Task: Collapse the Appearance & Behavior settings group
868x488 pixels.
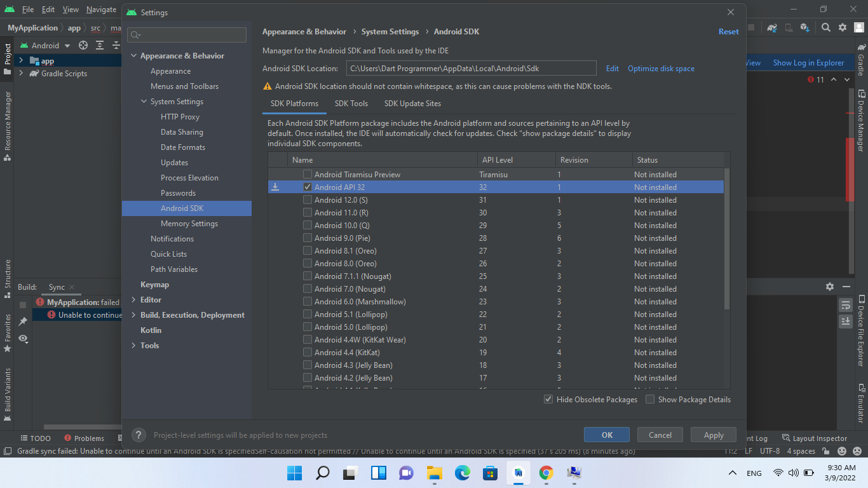Action: pyautogui.click(x=134, y=56)
